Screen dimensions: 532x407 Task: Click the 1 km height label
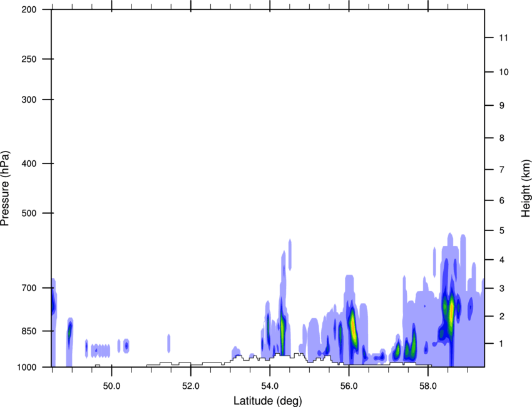pyautogui.click(x=502, y=344)
